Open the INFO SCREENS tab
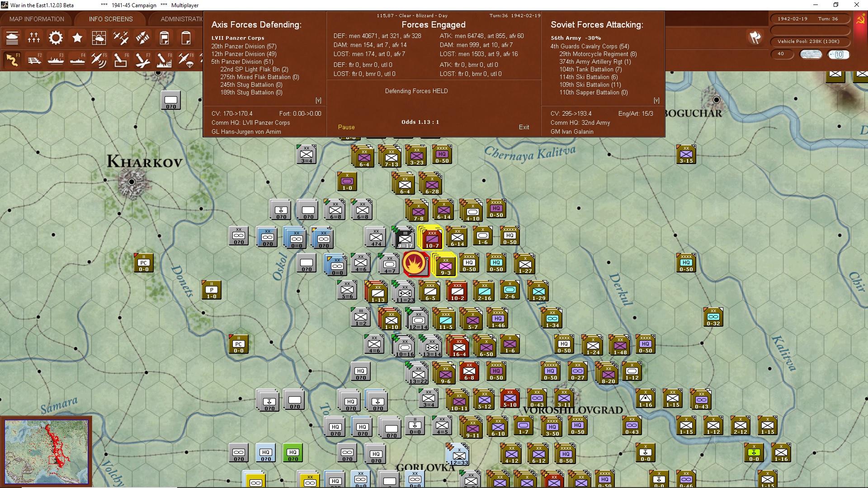 tap(111, 19)
